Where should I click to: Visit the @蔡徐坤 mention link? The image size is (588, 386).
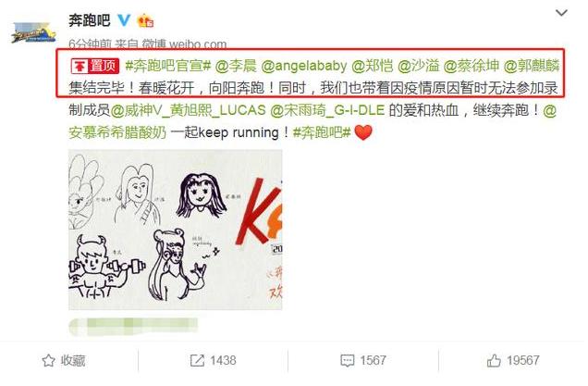pos(471,66)
